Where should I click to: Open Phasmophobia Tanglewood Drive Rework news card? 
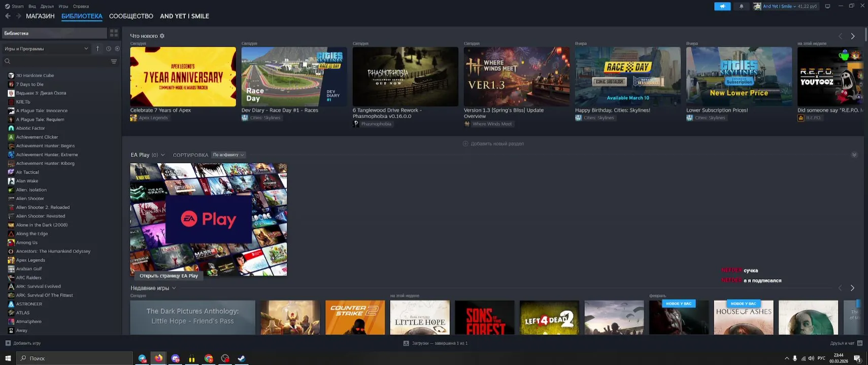[x=405, y=77]
